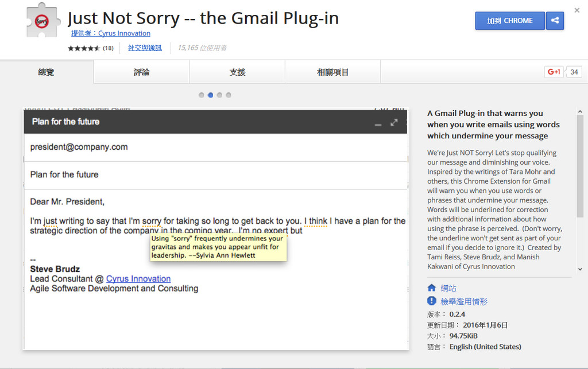This screenshot has width=588, height=369.
Task: Click the website home icon
Action: (432, 288)
